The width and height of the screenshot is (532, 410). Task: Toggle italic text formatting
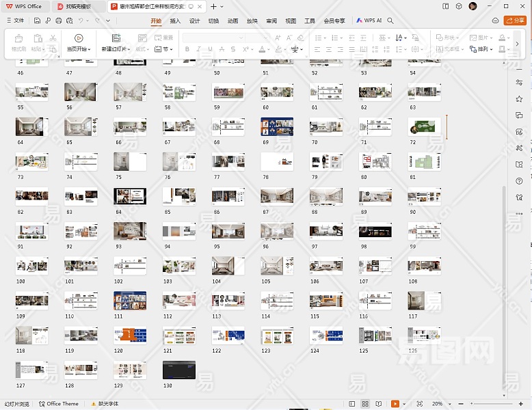pos(198,49)
